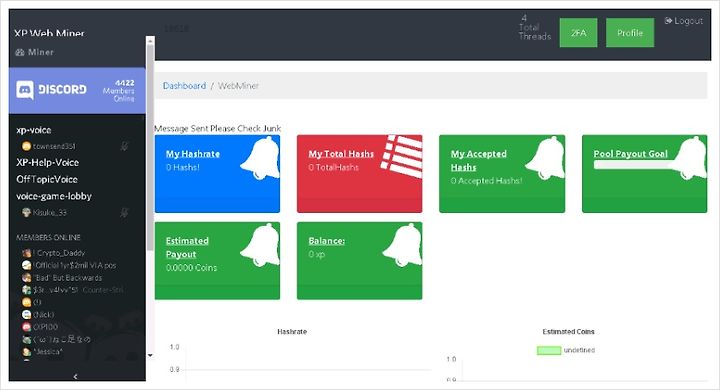720x390 pixels.
Task: Select the Crypto_Daddy member name
Action: pos(59,253)
